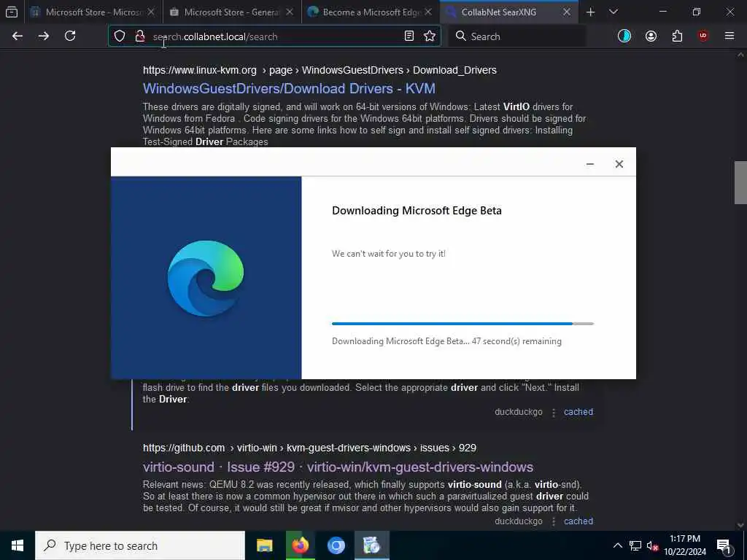The image size is (747, 560).
Task: Toggle Reader View icon in address bar
Action: [x=409, y=36]
